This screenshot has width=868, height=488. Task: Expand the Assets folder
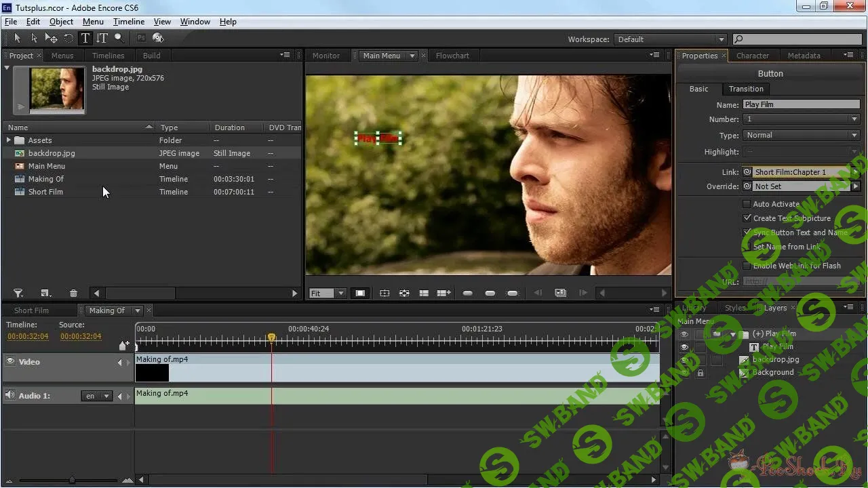(x=9, y=140)
